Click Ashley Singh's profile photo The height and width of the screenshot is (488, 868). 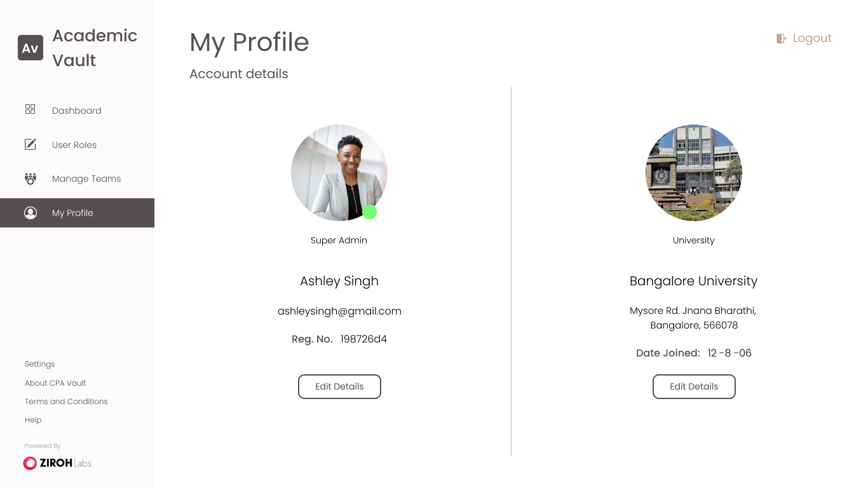pyautogui.click(x=339, y=173)
